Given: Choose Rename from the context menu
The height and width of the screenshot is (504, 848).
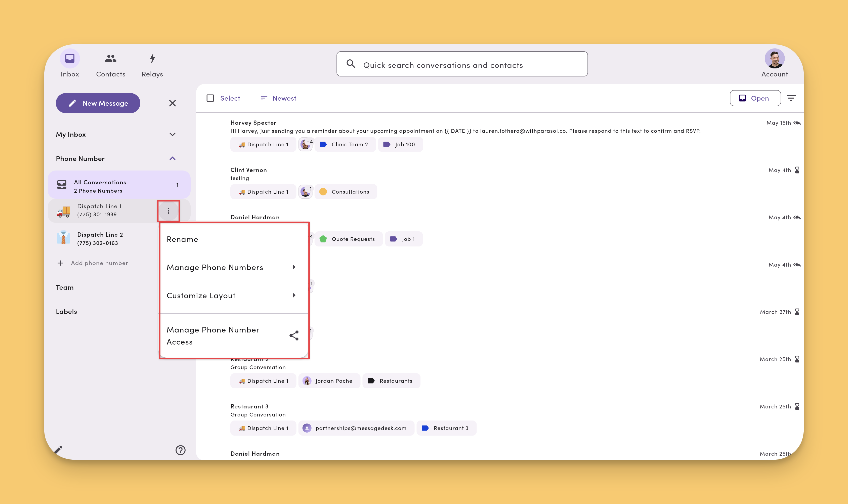Looking at the screenshot, I should (234, 239).
